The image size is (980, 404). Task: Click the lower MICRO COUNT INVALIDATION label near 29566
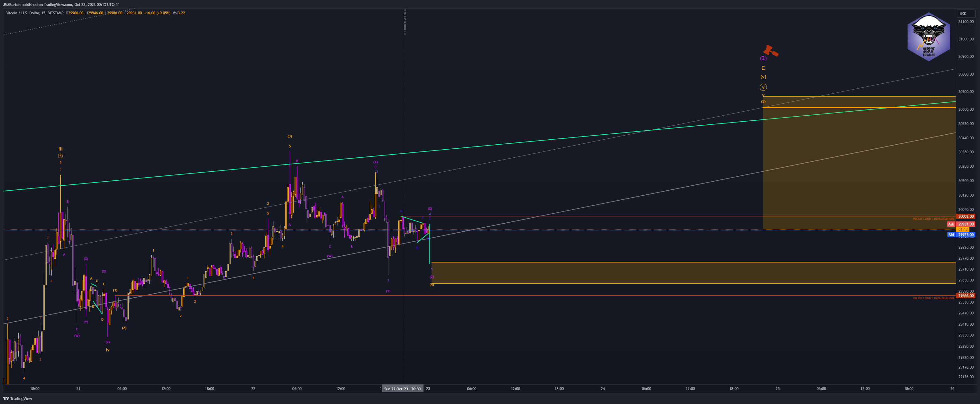[933, 298]
